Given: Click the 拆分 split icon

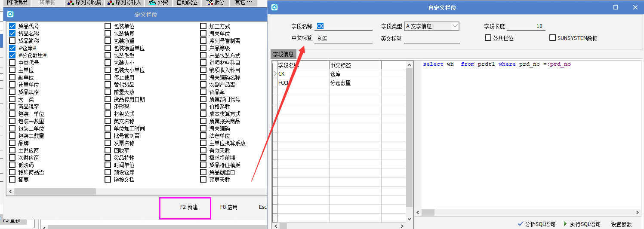Looking at the screenshot, I should tap(210, 3).
